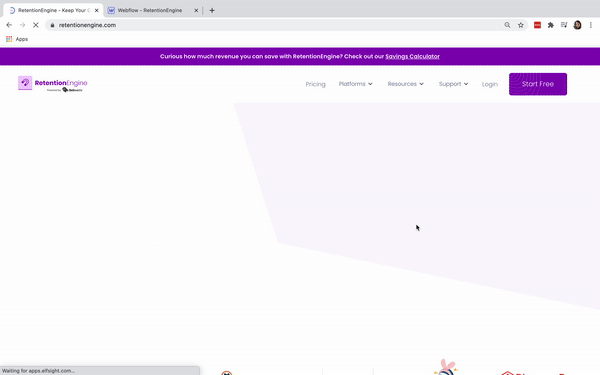Open a new tab with the plus button

[x=212, y=10]
